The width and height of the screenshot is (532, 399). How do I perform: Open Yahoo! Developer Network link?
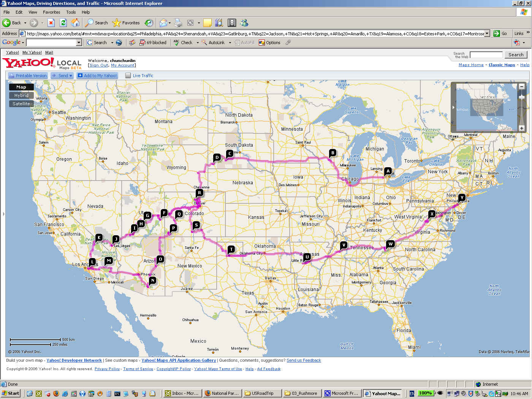point(74,360)
